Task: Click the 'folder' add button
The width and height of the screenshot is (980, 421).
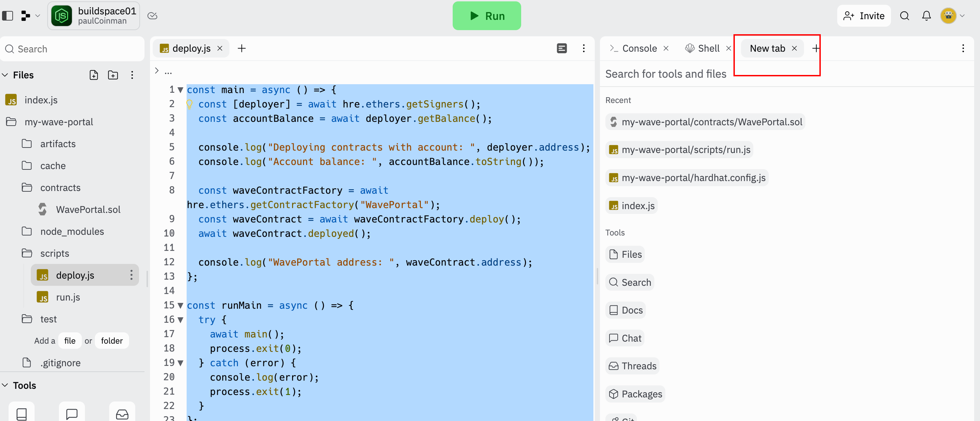Action: 112,341
